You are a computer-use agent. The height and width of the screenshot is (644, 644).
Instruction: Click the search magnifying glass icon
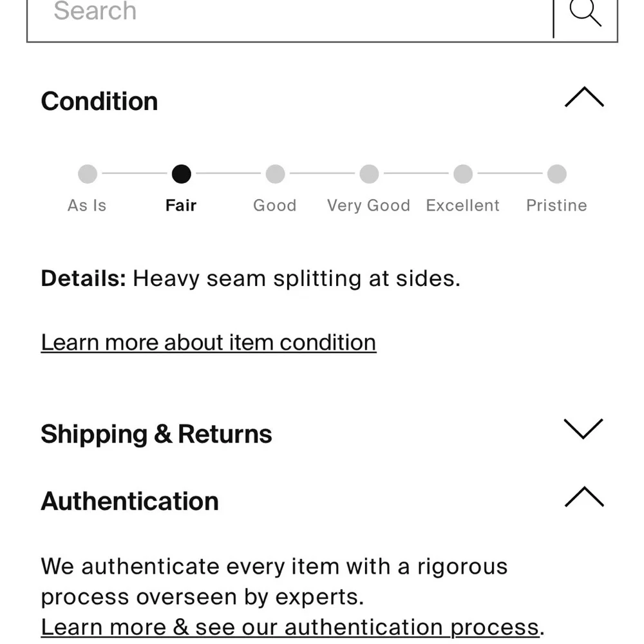click(585, 13)
